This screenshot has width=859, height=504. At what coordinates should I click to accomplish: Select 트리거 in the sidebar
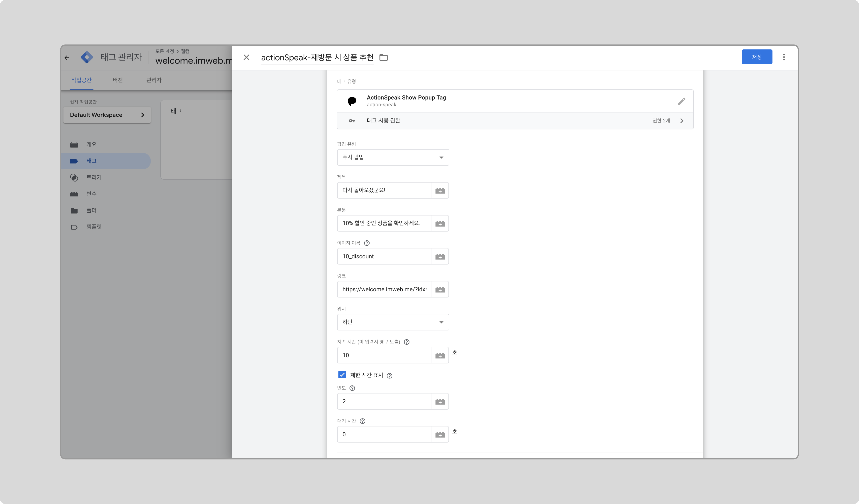[x=106, y=177]
